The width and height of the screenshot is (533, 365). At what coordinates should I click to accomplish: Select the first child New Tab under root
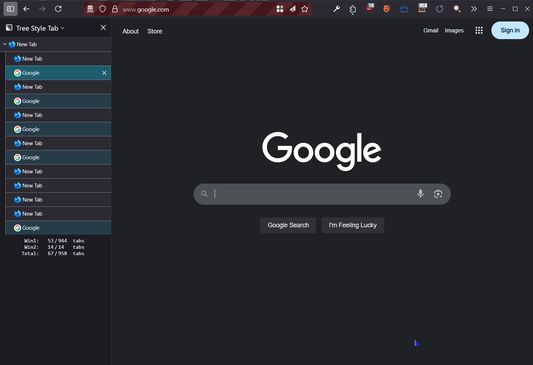(x=58, y=58)
